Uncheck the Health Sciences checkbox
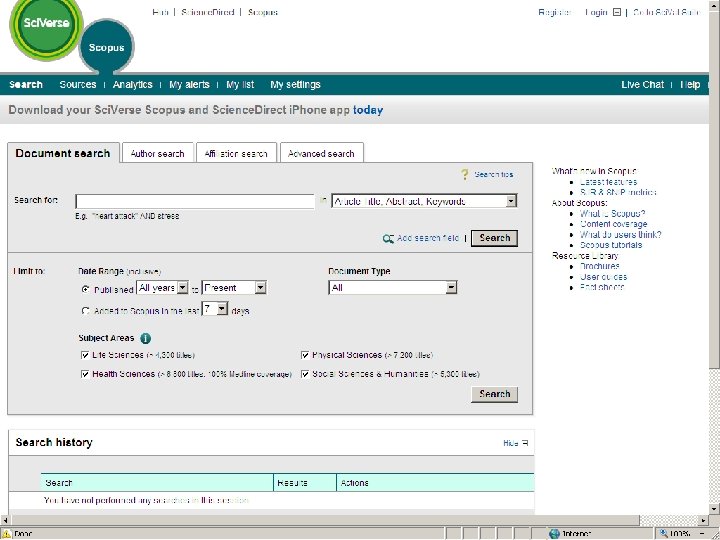 click(x=85, y=374)
